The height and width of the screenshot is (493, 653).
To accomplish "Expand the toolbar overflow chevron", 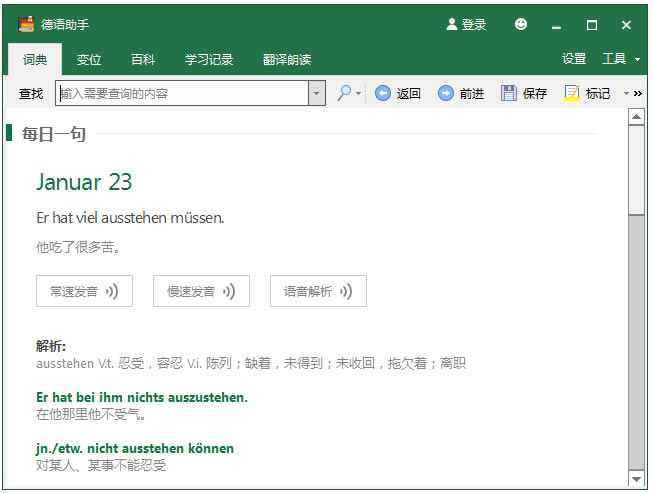I will [638, 93].
